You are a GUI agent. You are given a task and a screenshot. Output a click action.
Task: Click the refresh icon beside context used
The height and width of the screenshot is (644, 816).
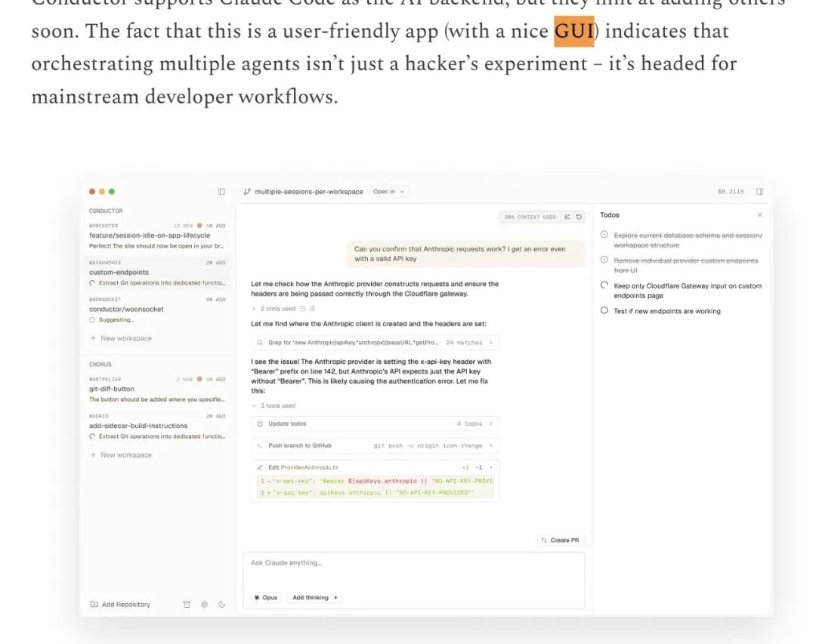tap(579, 217)
